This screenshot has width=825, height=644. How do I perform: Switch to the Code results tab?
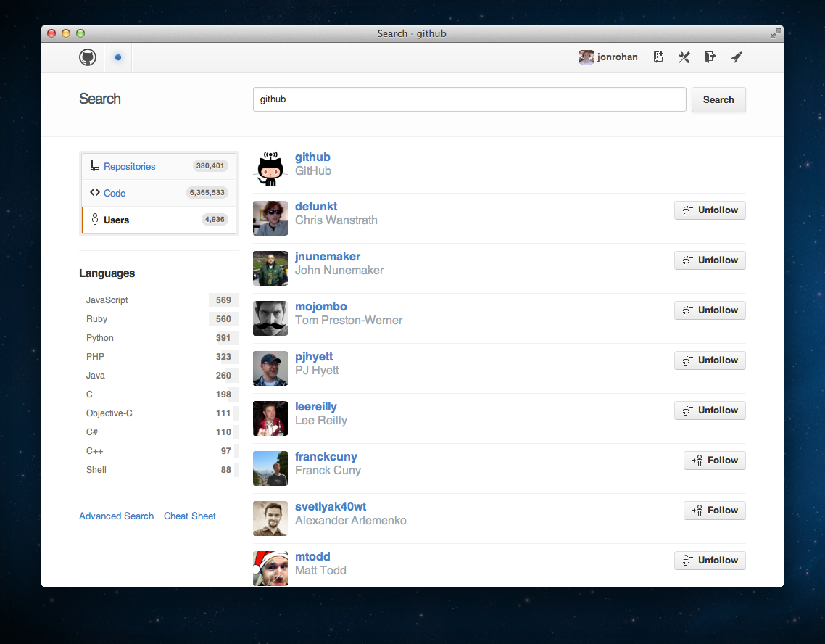(x=115, y=193)
